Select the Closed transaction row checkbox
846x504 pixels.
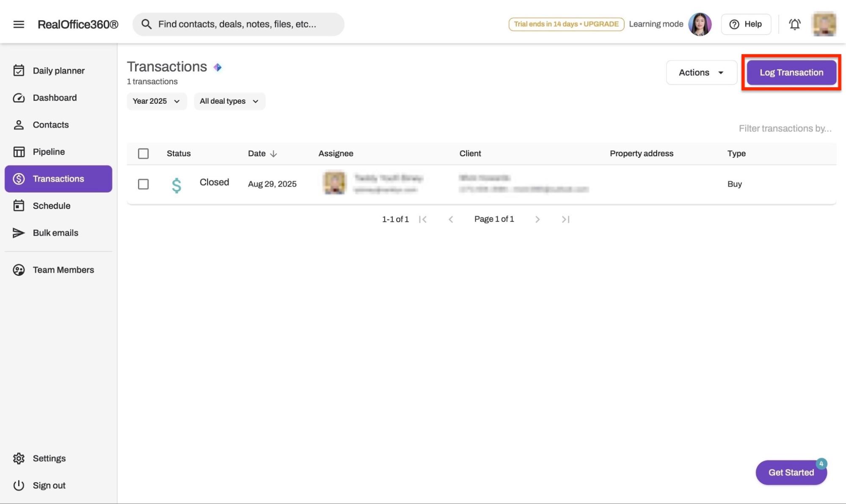coord(143,184)
